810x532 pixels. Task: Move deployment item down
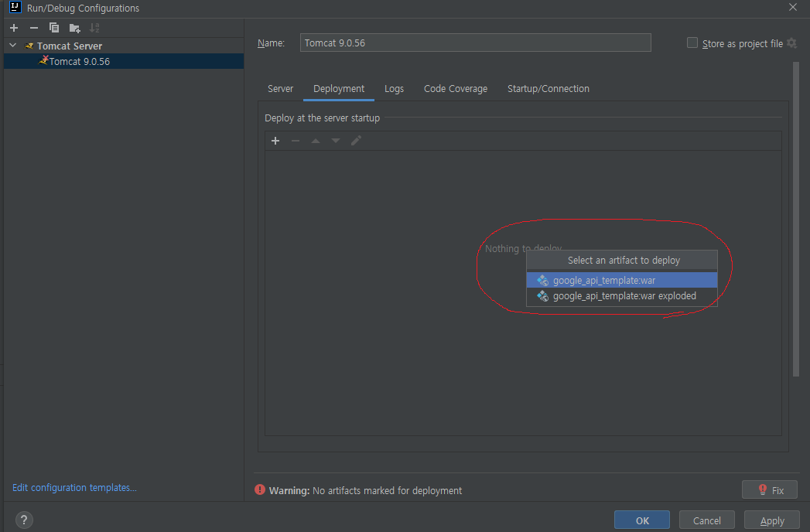[336, 141]
